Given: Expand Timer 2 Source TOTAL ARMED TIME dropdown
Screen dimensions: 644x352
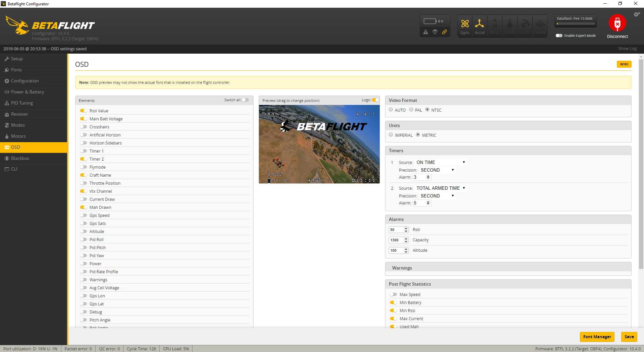Looking at the screenshot, I should click(440, 188).
